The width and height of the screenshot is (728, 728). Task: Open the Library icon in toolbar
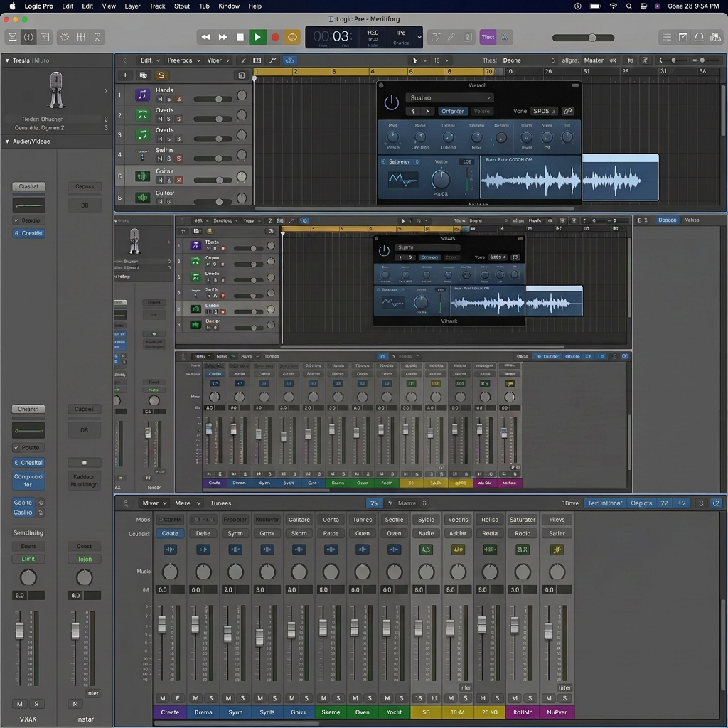pos(13,37)
